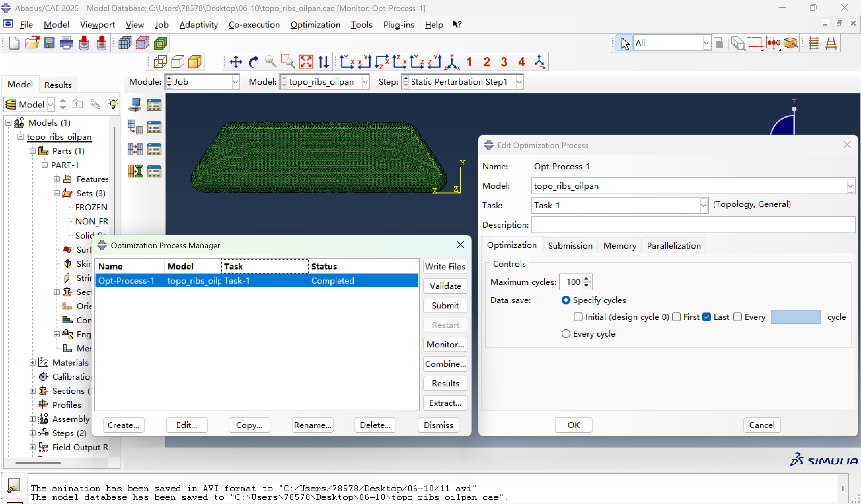Select the Opt-Process-1 row in manager
This screenshot has width=861, height=504.
[257, 281]
